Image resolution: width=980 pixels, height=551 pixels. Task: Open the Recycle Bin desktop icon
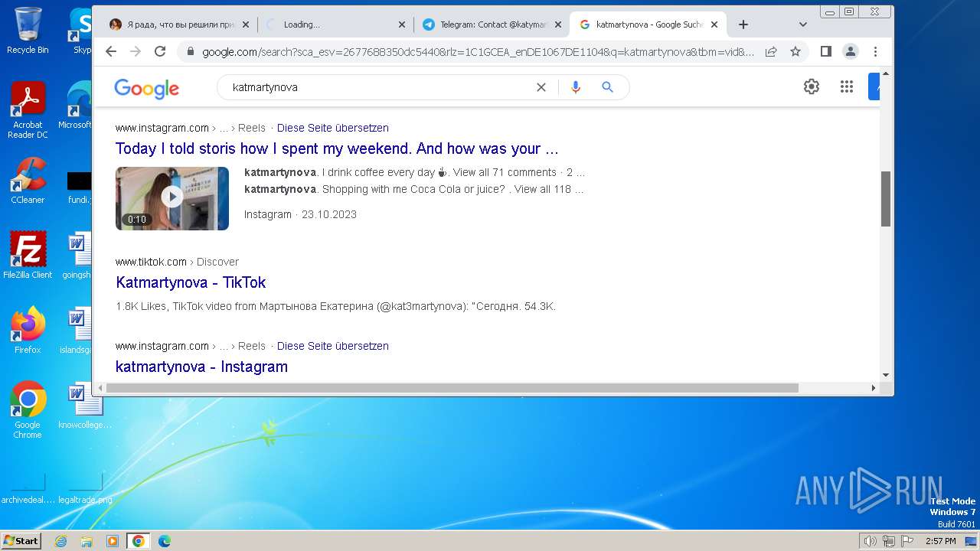click(28, 31)
